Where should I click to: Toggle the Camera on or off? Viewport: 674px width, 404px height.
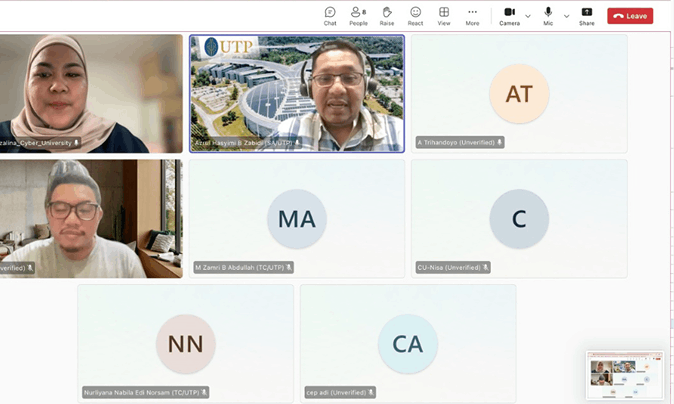509,16
